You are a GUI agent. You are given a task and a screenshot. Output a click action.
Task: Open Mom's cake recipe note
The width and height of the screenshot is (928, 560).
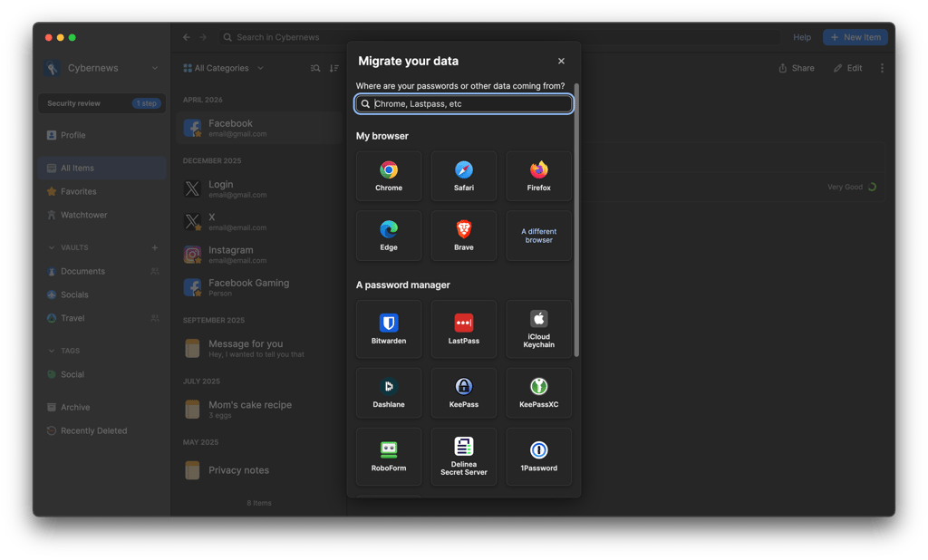point(259,409)
